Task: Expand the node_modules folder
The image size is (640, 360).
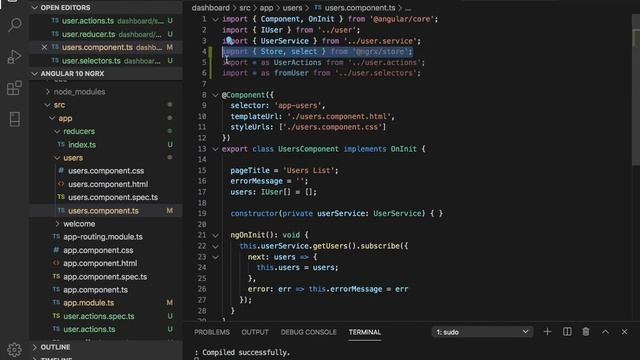Action: pos(48,92)
